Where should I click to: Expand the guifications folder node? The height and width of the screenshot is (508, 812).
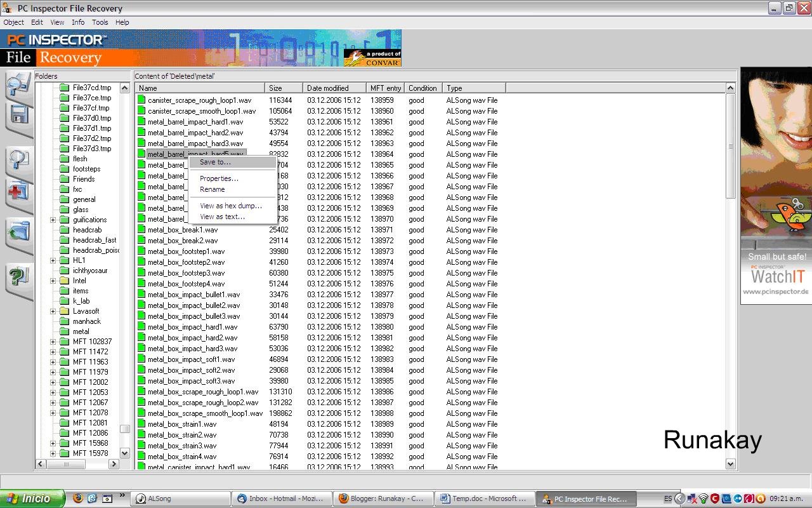point(53,220)
